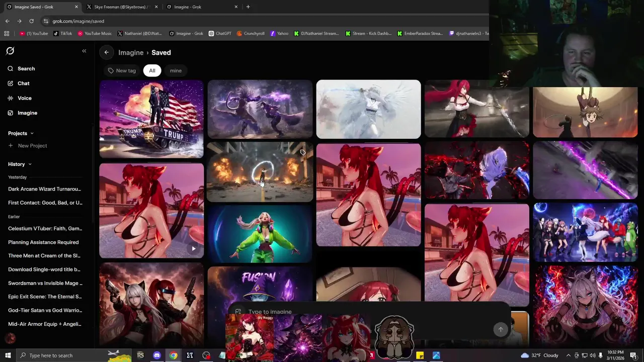Image resolution: width=644 pixels, height=362 pixels.
Task: Open the ChatGPT bookmark
Action: (x=219, y=34)
